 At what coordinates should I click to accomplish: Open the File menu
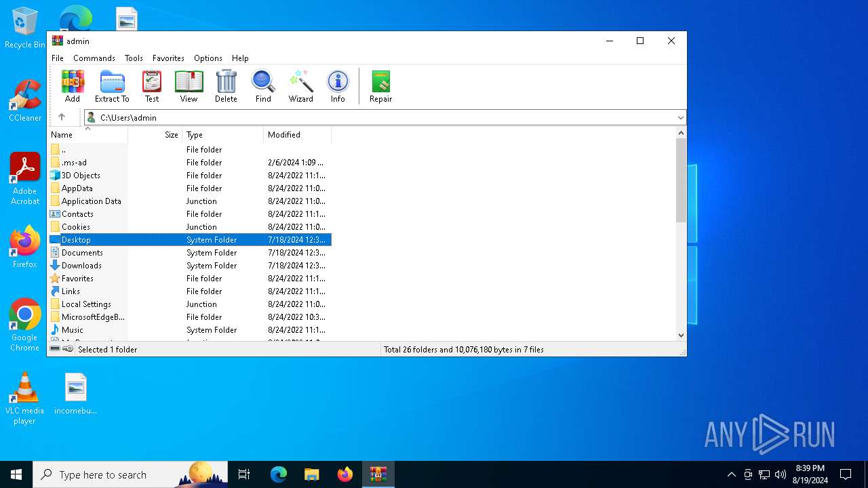[x=58, y=58]
